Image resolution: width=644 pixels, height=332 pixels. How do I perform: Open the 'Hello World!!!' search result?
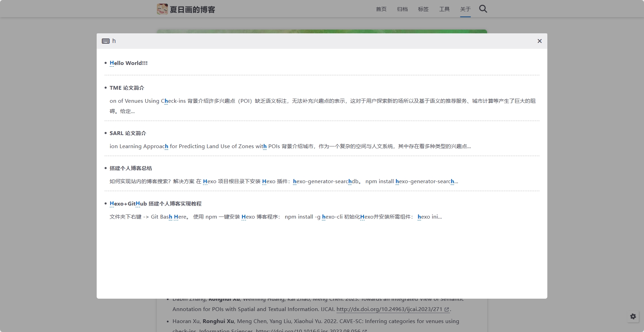tap(129, 63)
